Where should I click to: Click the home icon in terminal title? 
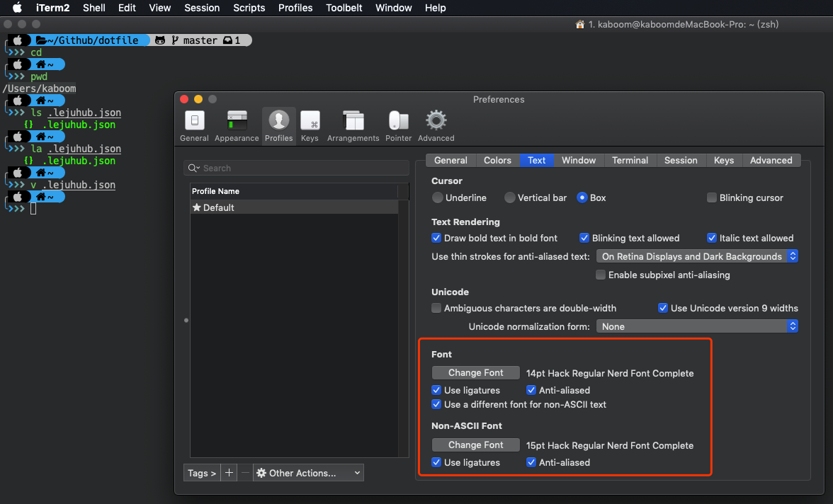pos(579,25)
